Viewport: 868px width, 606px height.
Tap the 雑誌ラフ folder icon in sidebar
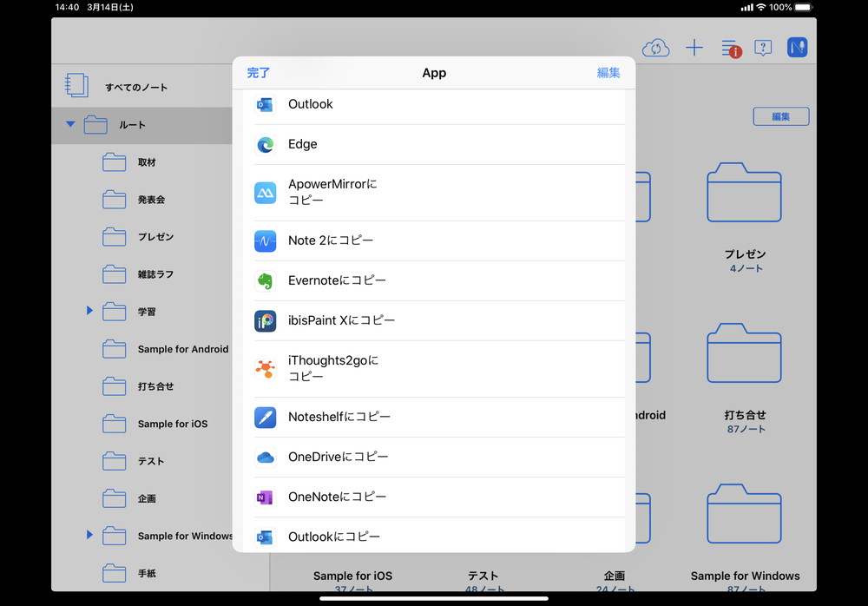(x=114, y=274)
